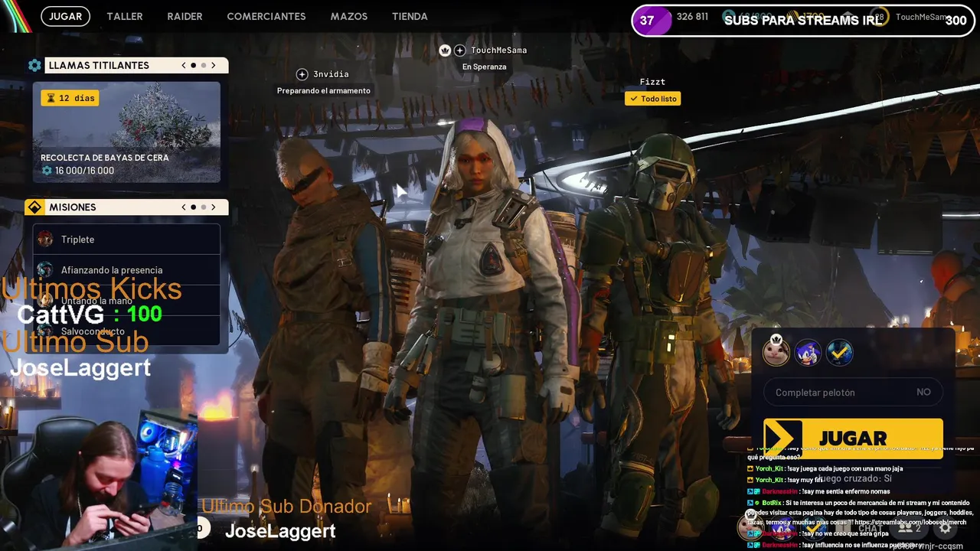Open the TIENDA tab
This screenshot has height=551, width=980.
click(410, 16)
